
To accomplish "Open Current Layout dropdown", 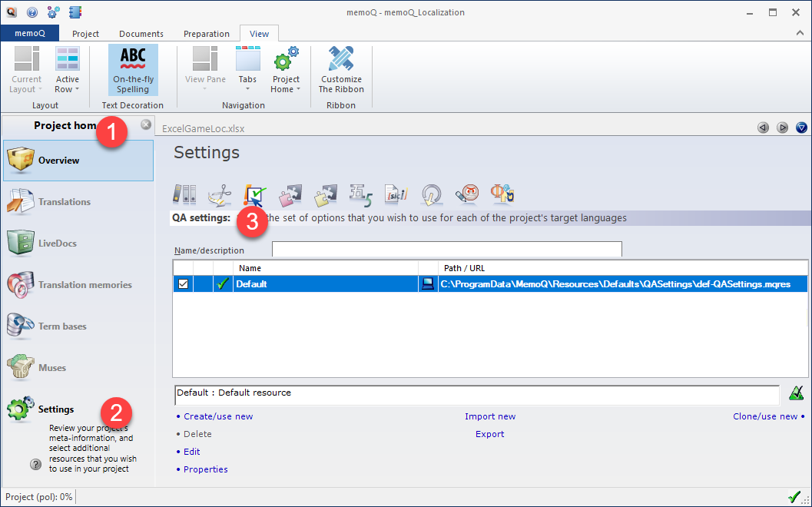I will pyautogui.click(x=26, y=70).
